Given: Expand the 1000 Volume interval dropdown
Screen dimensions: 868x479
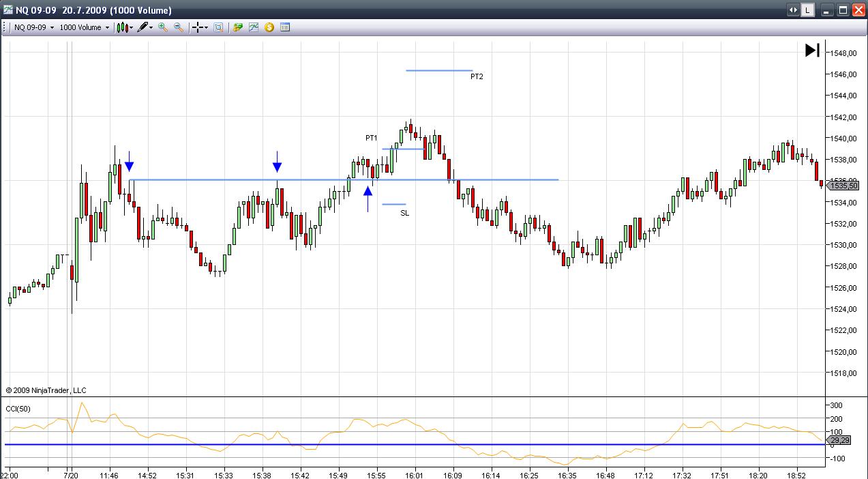Looking at the screenshot, I should click(x=84, y=27).
